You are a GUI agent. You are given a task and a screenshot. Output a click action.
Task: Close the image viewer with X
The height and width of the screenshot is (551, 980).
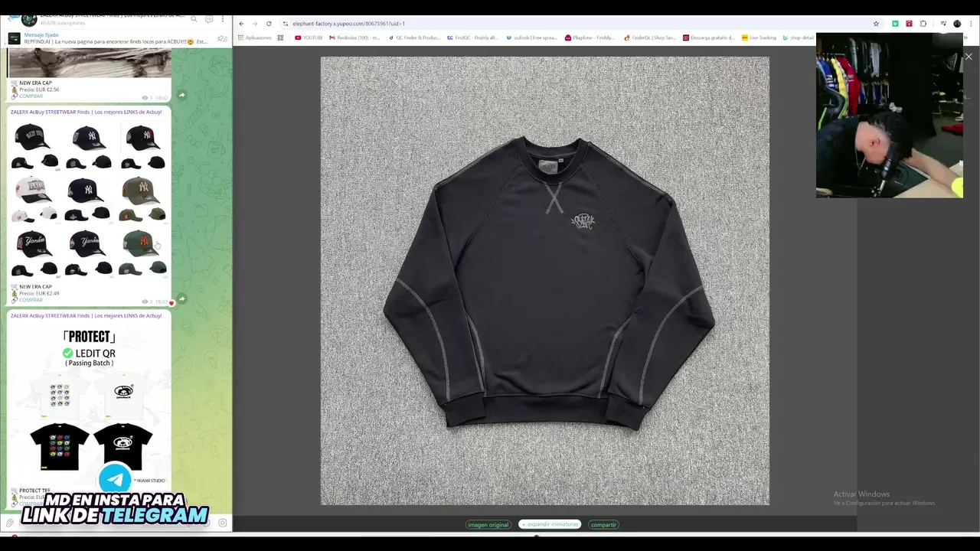click(x=969, y=57)
